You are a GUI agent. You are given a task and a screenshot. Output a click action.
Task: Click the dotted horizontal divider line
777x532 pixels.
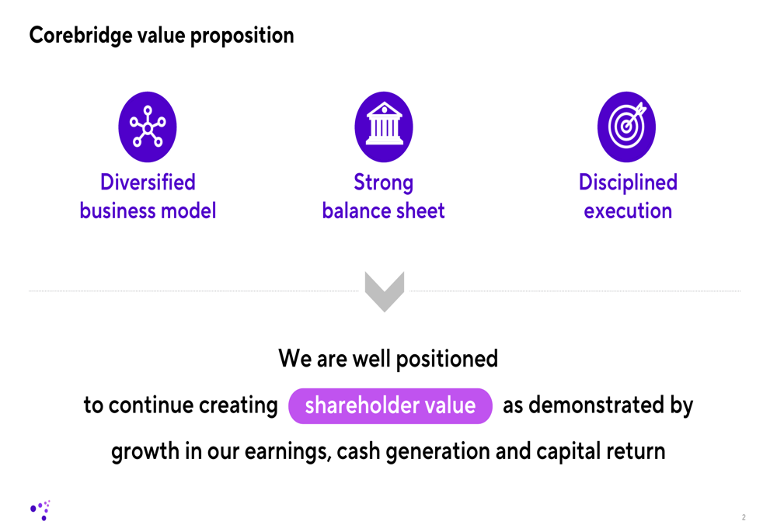(x=193, y=291)
